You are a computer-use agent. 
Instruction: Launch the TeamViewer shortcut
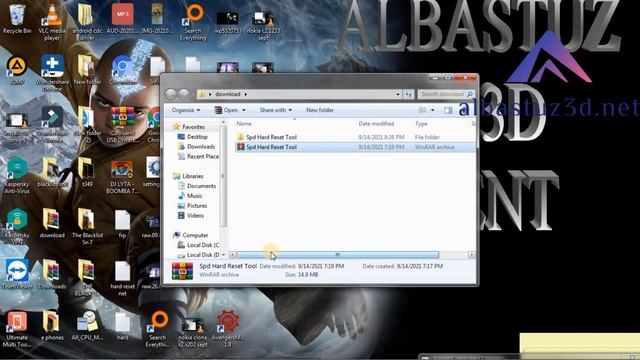pos(17,274)
